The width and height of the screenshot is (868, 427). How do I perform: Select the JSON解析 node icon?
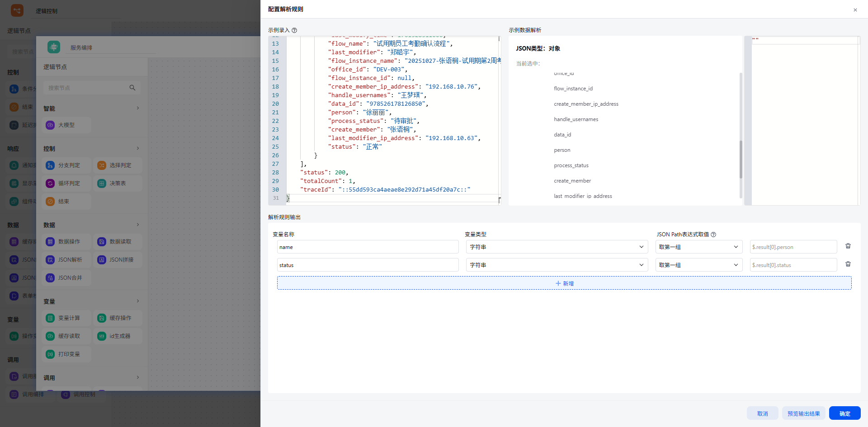point(50,260)
